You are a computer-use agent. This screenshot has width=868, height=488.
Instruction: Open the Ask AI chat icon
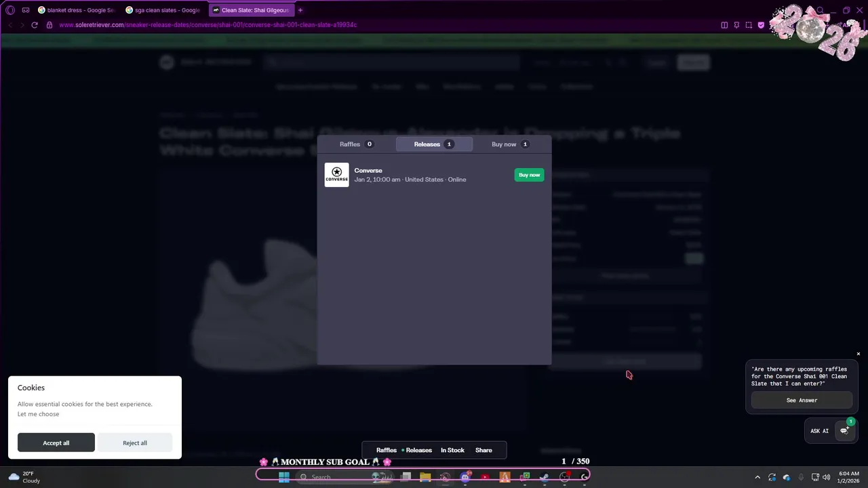pos(844,430)
